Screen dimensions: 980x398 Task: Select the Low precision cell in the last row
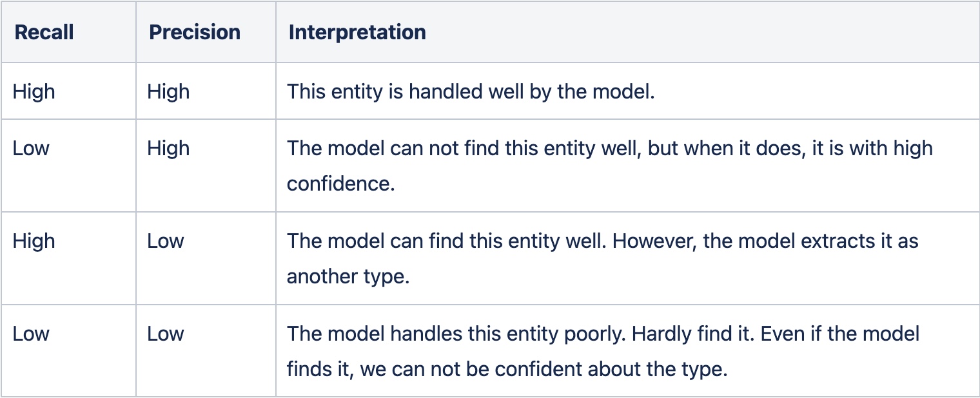tap(166, 334)
